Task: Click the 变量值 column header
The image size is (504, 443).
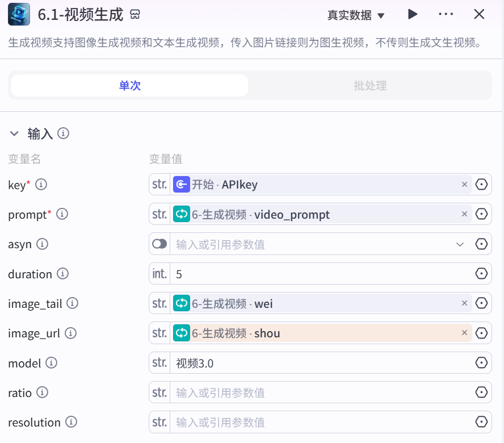Action: [x=166, y=159]
